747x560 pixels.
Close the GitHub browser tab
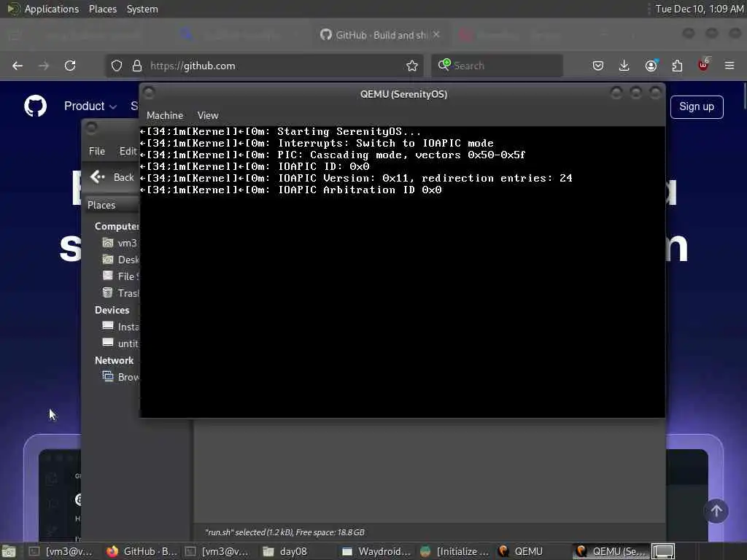click(x=436, y=35)
